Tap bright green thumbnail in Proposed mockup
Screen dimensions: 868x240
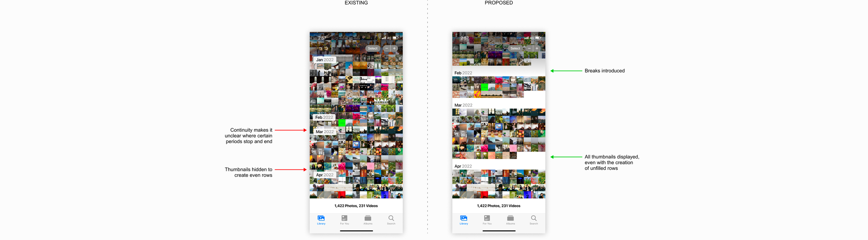pyautogui.click(x=484, y=87)
